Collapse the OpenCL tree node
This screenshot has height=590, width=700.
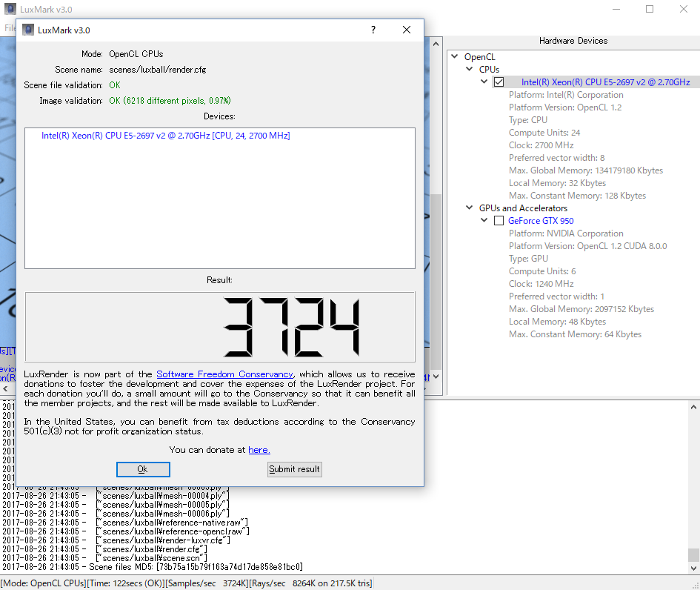pos(455,57)
